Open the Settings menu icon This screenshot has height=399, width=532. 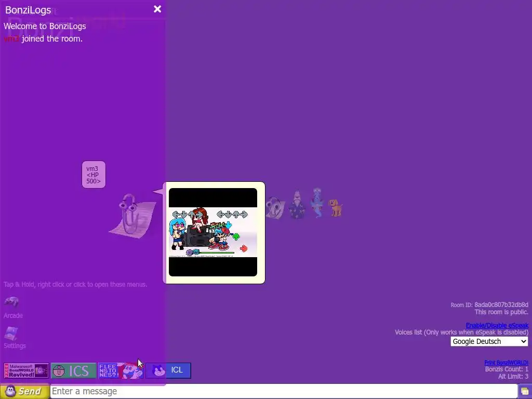click(x=11, y=334)
